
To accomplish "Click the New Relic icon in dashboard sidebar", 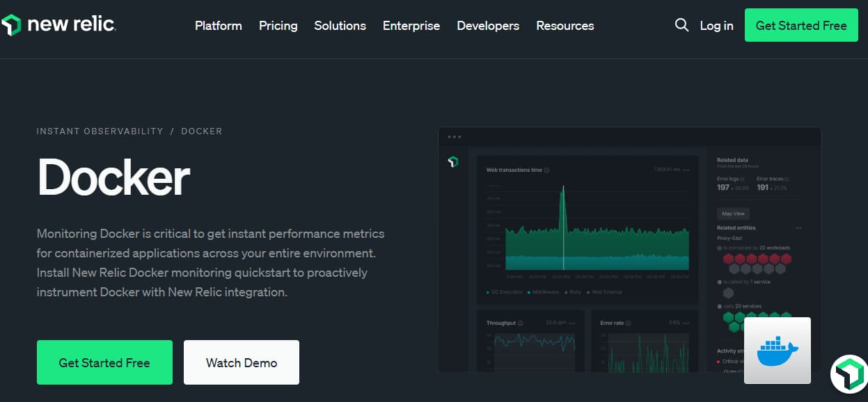I will click(453, 161).
